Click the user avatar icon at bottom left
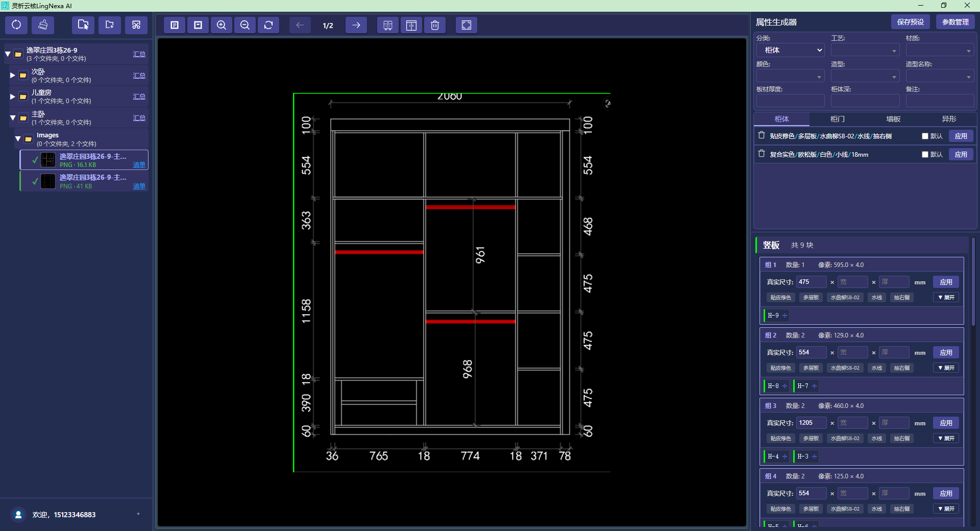Image resolution: width=980 pixels, height=531 pixels. point(18,515)
